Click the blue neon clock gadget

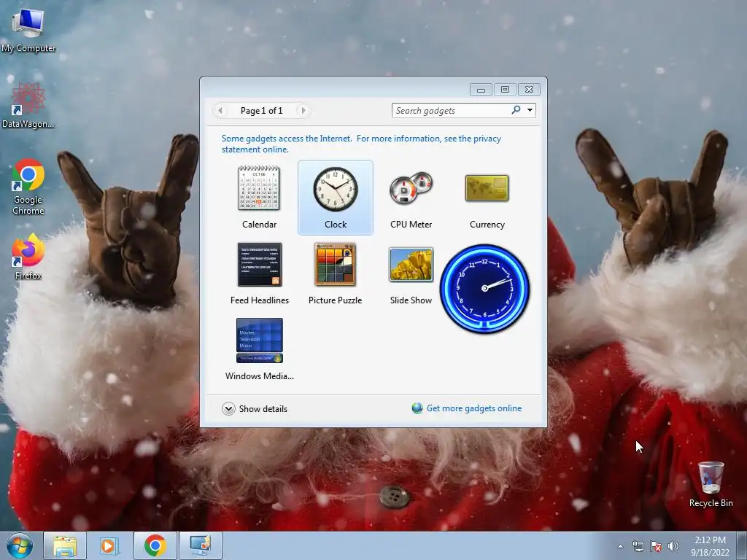coord(484,288)
